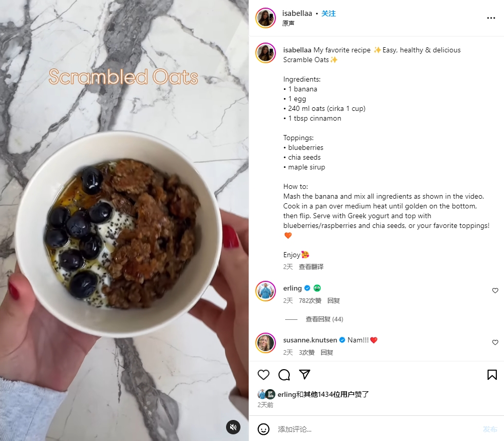This screenshot has height=441, width=504.
Task: Expand the 44 replies under erling's comment
Action: point(324,319)
